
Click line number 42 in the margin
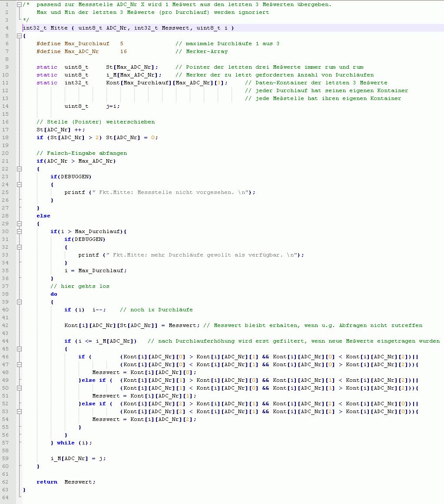coord(5,325)
